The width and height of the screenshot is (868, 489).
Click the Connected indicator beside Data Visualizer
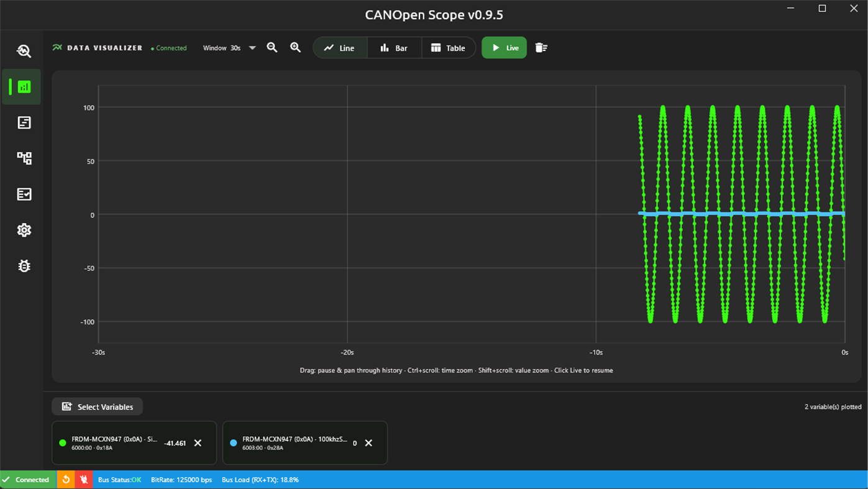tap(169, 48)
